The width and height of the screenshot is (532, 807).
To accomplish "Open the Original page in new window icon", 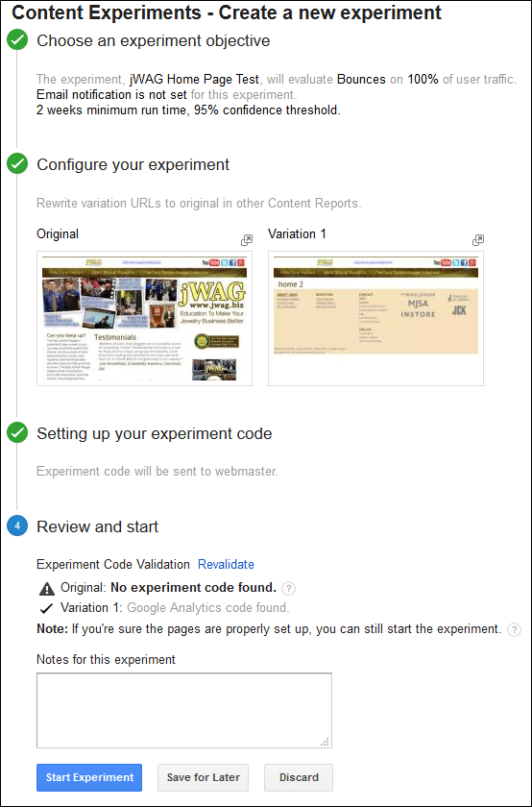I will tap(247, 240).
